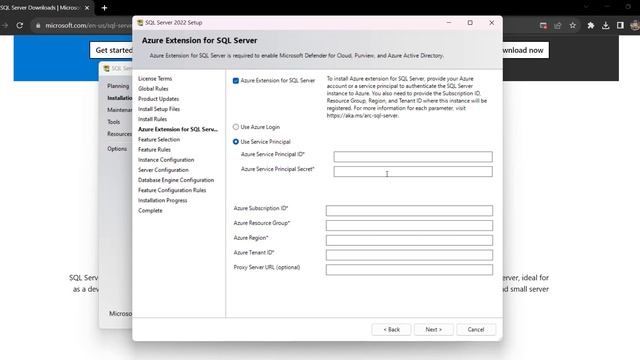Open browser downloads icon

[606, 25]
